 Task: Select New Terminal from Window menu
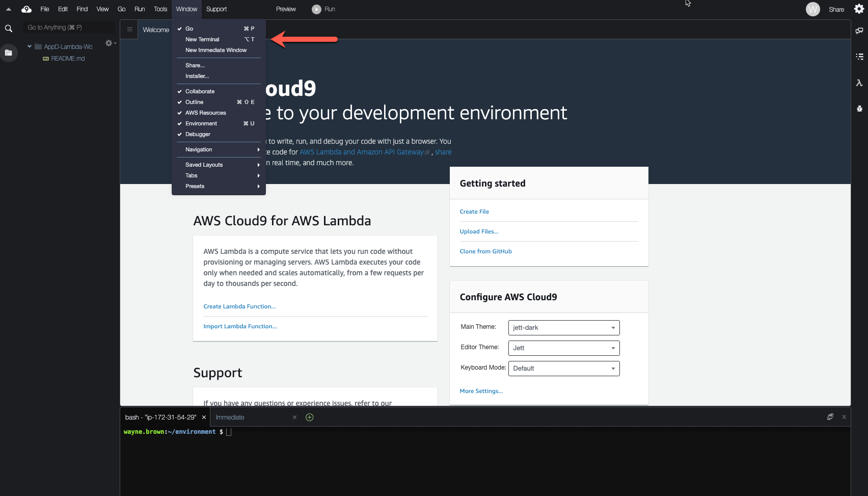[202, 39]
